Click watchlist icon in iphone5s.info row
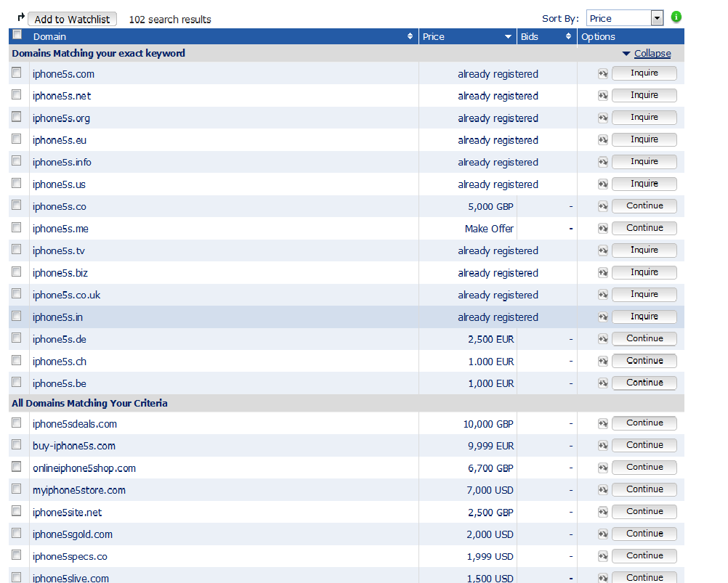 pyautogui.click(x=602, y=163)
